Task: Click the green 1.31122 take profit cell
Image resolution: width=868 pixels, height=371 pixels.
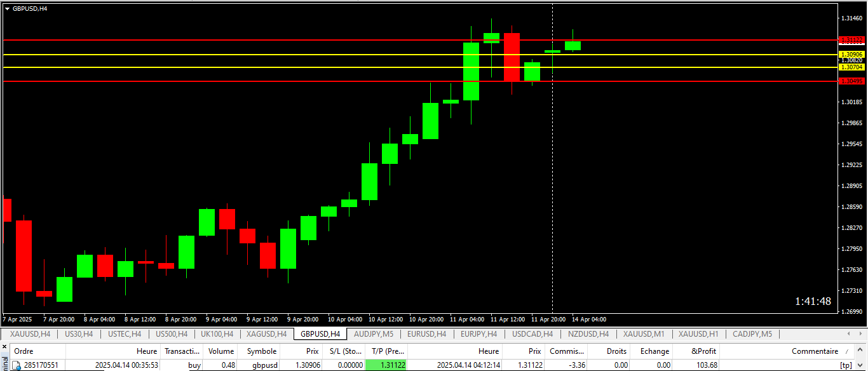Action: pos(386,365)
